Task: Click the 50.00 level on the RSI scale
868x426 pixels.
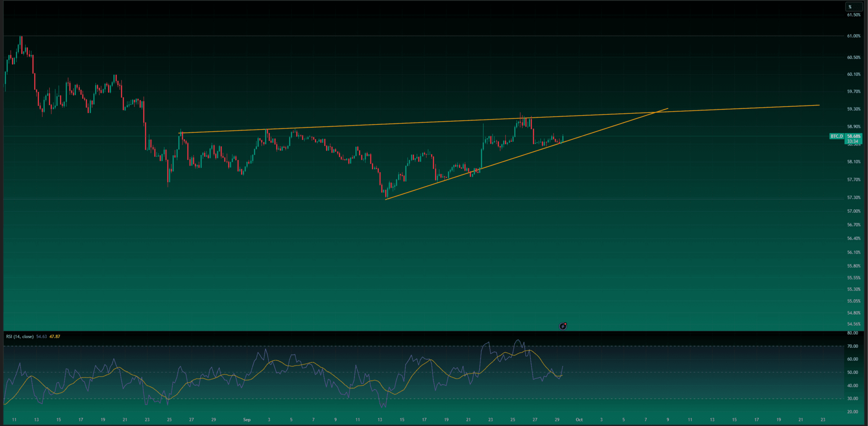Action: pyautogui.click(x=852, y=372)
